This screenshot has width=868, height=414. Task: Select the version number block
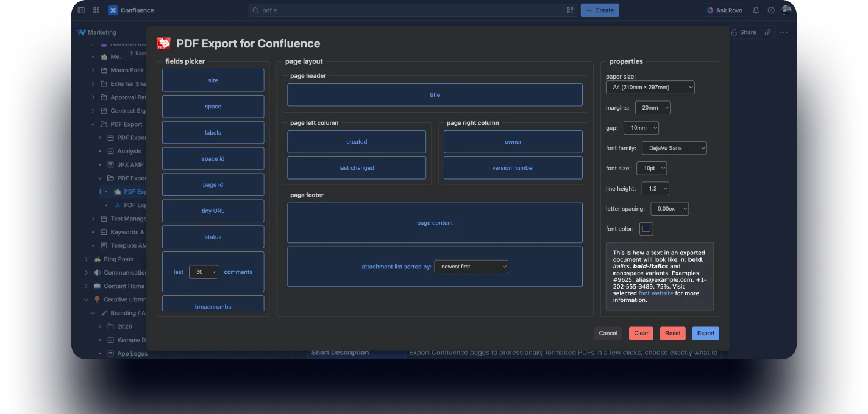(x=513, y=168)
